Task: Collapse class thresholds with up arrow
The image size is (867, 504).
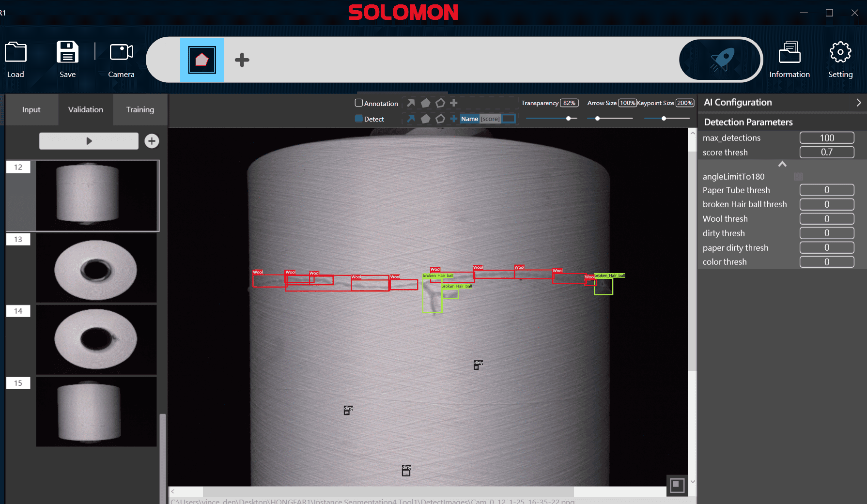Action: 782,164
